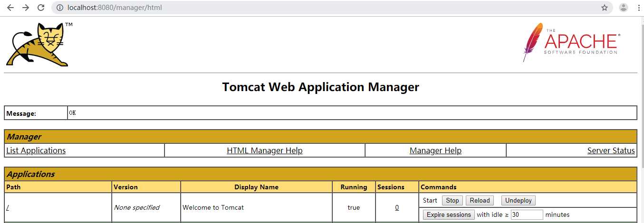This screenshot has height=223, width=644.
Task: Click the "Tomcat Web Application Manager" heading
Action: [321, 87]
